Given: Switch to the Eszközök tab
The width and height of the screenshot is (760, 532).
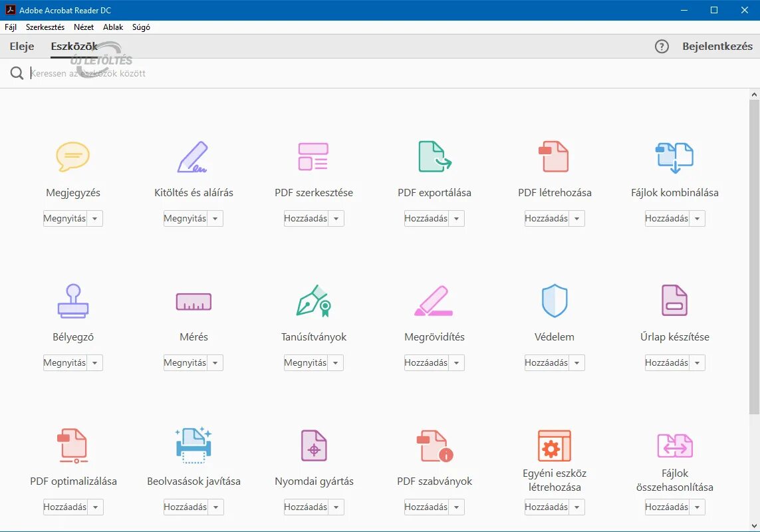Looking at the screenshot, I should pos(74,47).
